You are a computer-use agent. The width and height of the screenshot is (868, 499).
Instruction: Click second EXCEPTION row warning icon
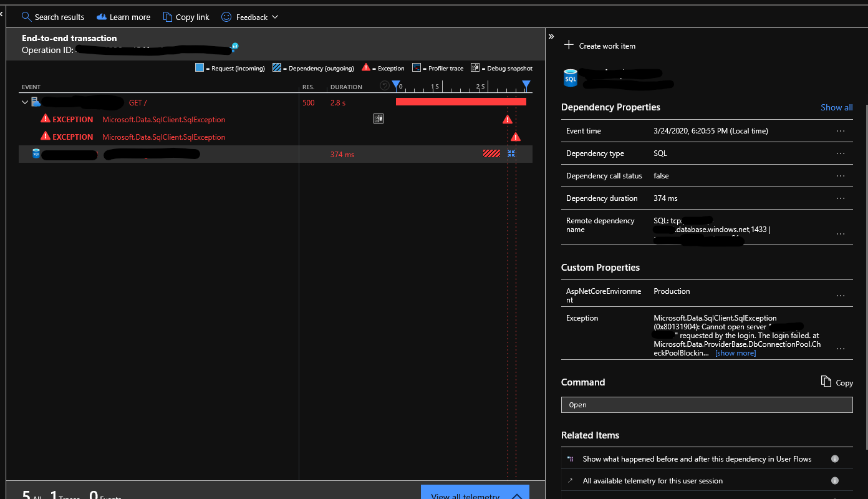tap(45, 136)
